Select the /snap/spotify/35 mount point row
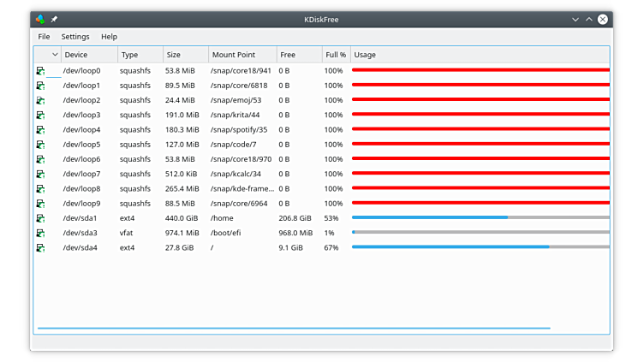Image resolution: width=644 pixels, height=362 pixels. (239, 130)
